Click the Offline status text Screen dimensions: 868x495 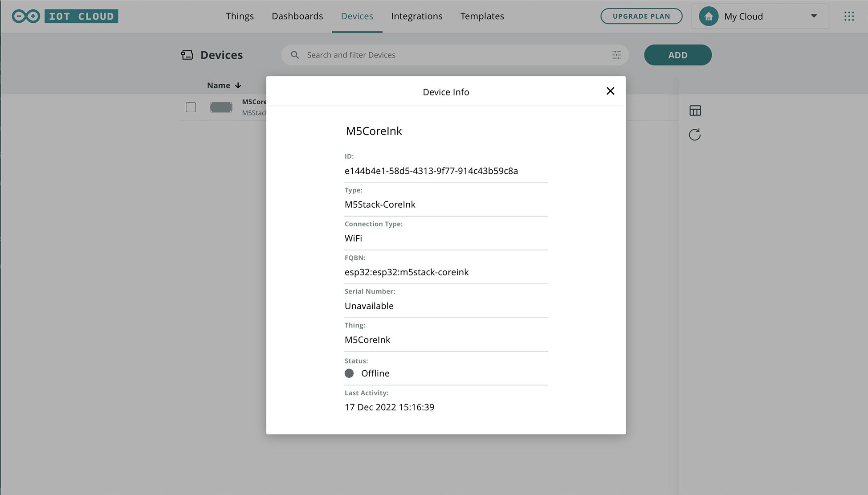[x=375, y=373]
